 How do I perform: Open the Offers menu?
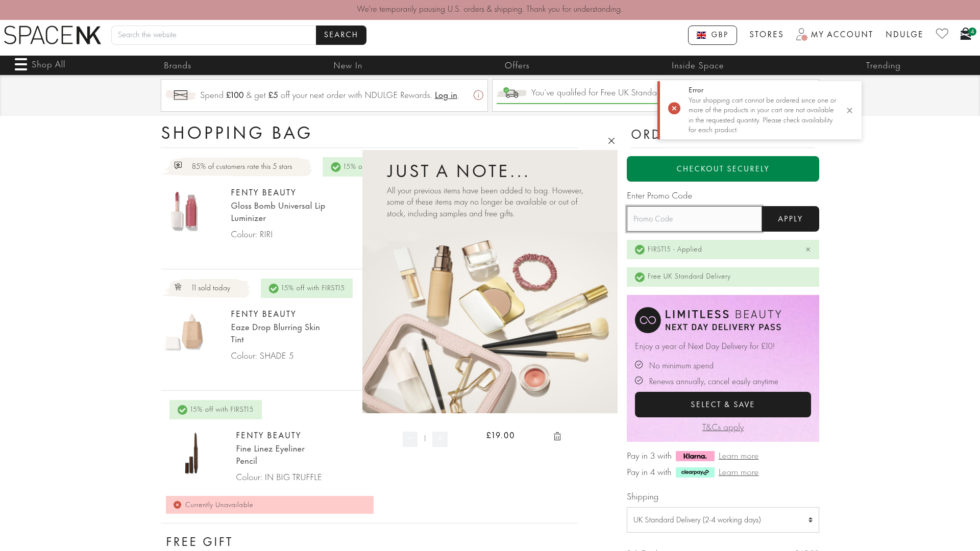click(517, 66)
